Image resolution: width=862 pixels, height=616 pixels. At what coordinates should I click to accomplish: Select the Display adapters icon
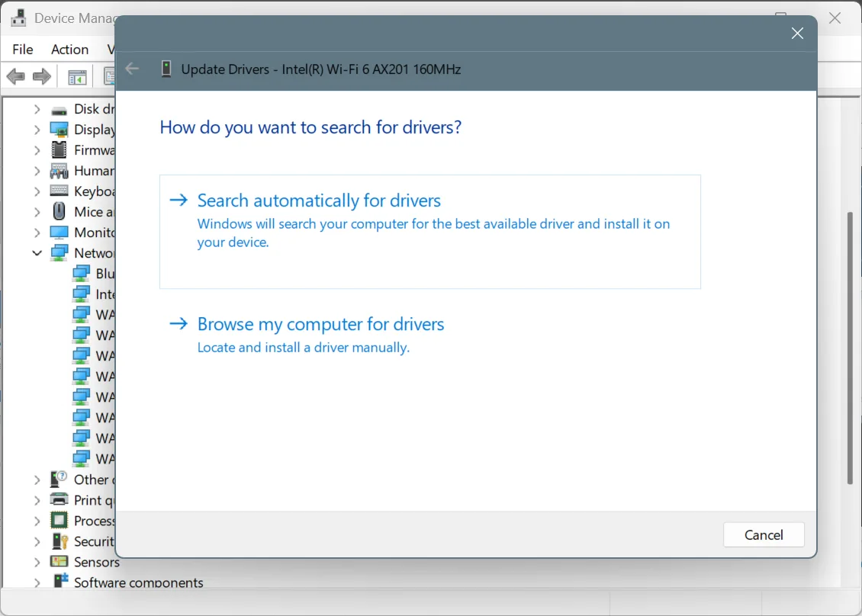click(59, 130)
